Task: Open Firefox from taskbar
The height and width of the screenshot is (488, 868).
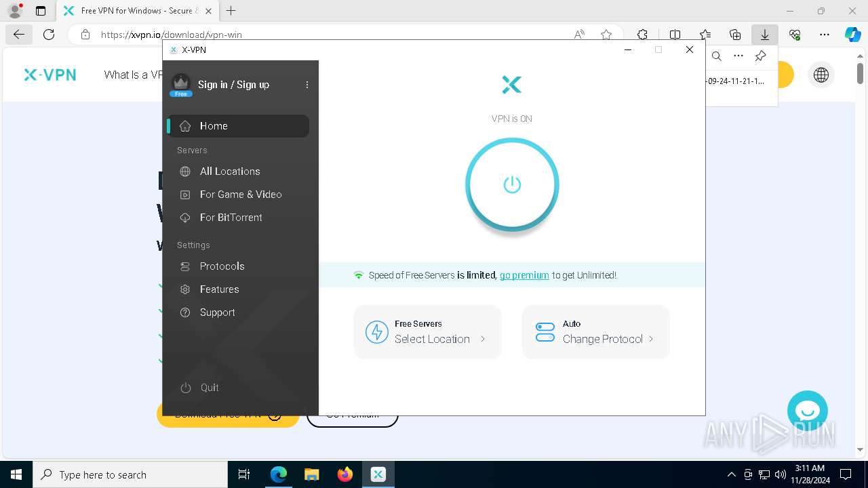Action: pyautogui.click(x=344, y=474)
